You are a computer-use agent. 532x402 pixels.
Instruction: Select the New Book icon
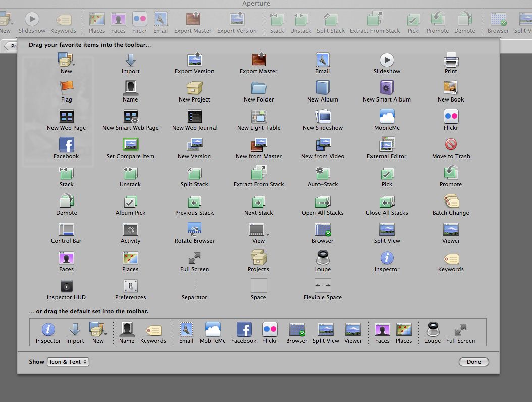(x=451, y=88)
